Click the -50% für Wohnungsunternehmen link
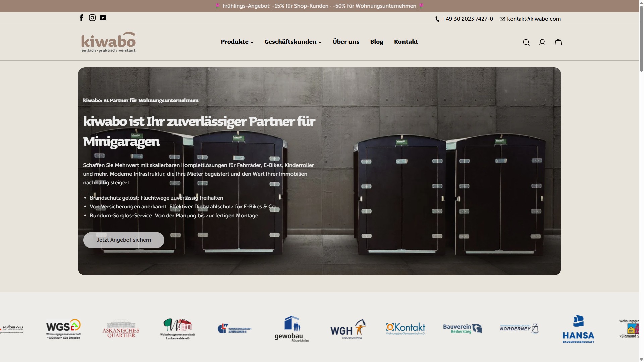The image size is (644, 362). [x=374, y=6]
